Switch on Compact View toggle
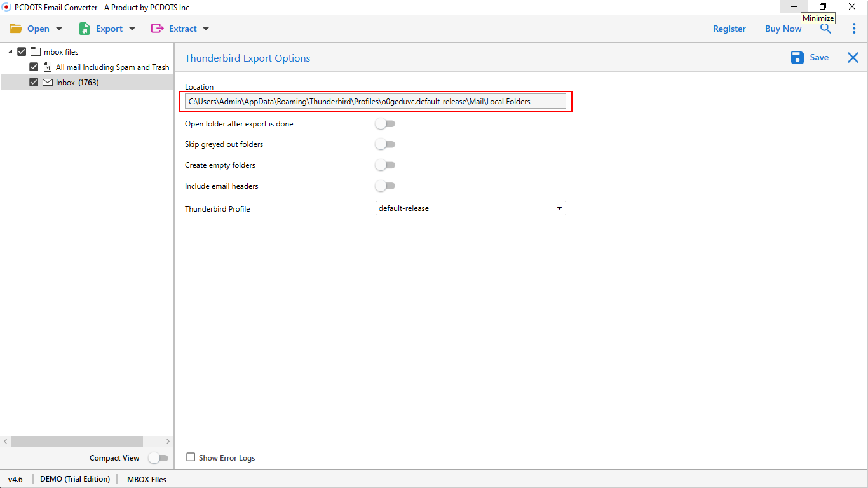Image resolution: width=868 pixels, height=488 pixels. pos(158,458)
